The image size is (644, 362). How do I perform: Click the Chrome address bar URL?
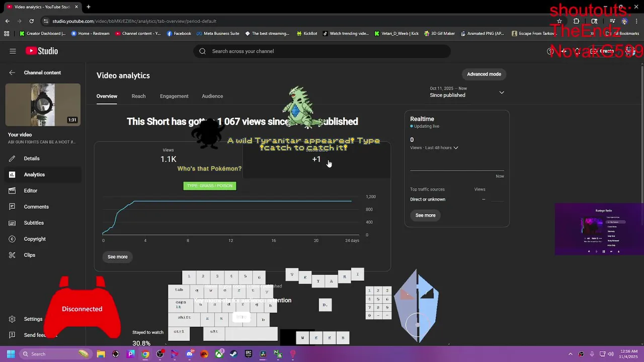[x=134, y=21]
